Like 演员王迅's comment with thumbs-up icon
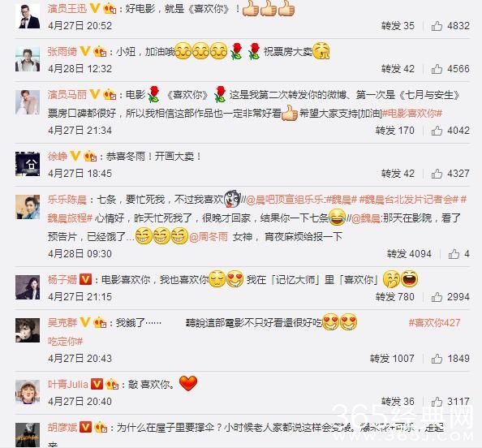The height and width of the screenshot is (448, 482). (x=437, y=26)
